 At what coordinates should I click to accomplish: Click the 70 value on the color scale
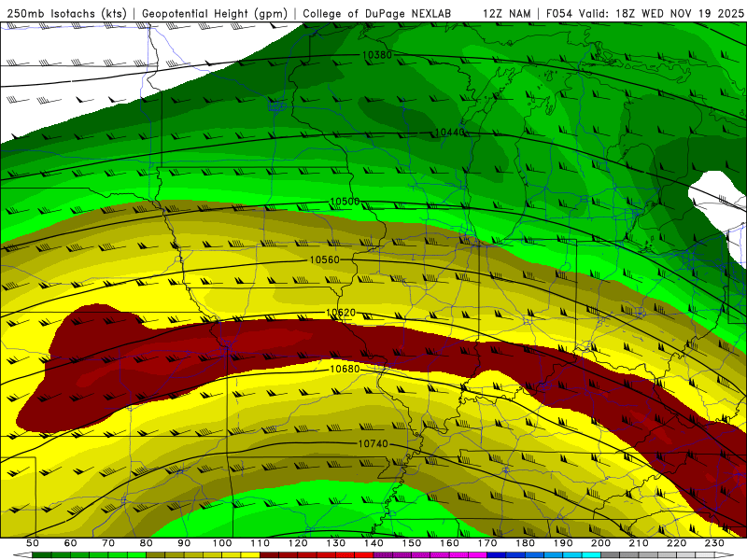point(108,543)
